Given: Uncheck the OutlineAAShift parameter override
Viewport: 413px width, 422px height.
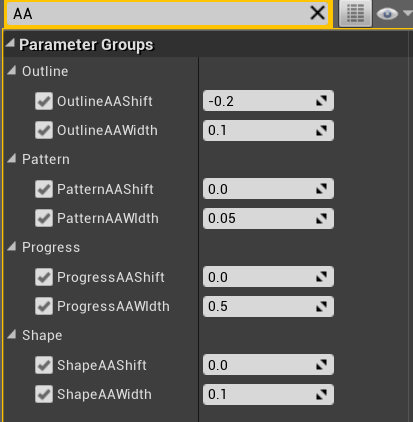Looking at the screenshot, I should (x=44, y=101).
